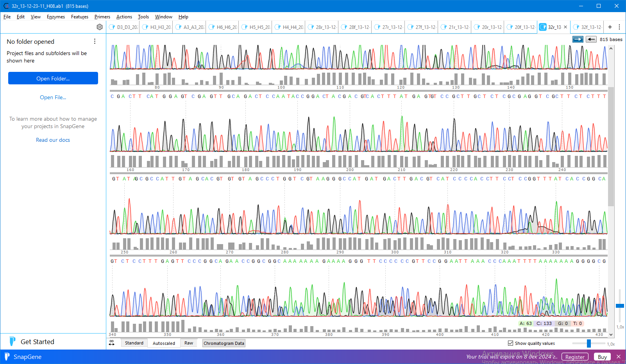Click the forward strand arrow button
The width and height of the screenshot is (626, 364).
pos(578,39)
